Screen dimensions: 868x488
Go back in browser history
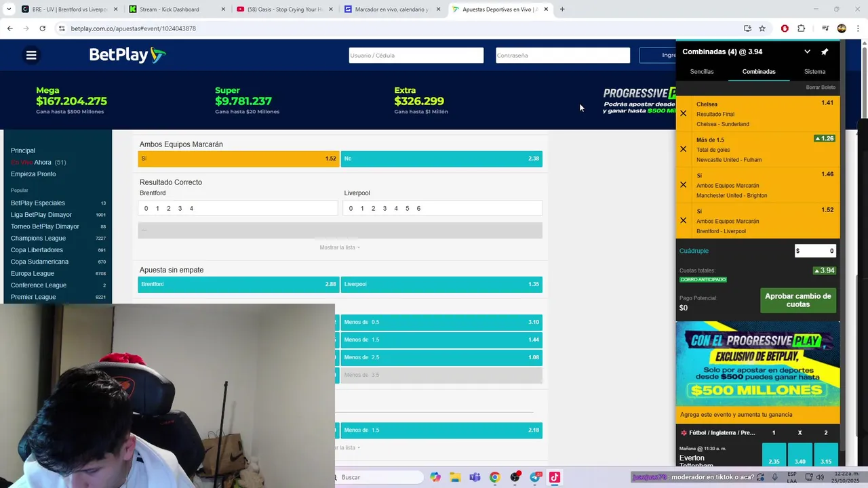(9, 28)
